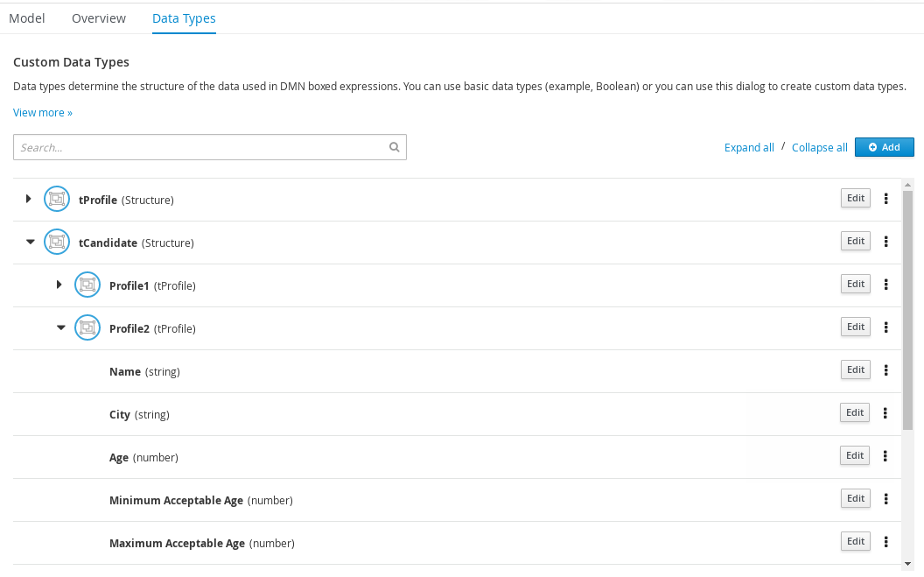Click the Profile1 structure icon
This screenshot has width=924, height=577.
click(87, 285)
